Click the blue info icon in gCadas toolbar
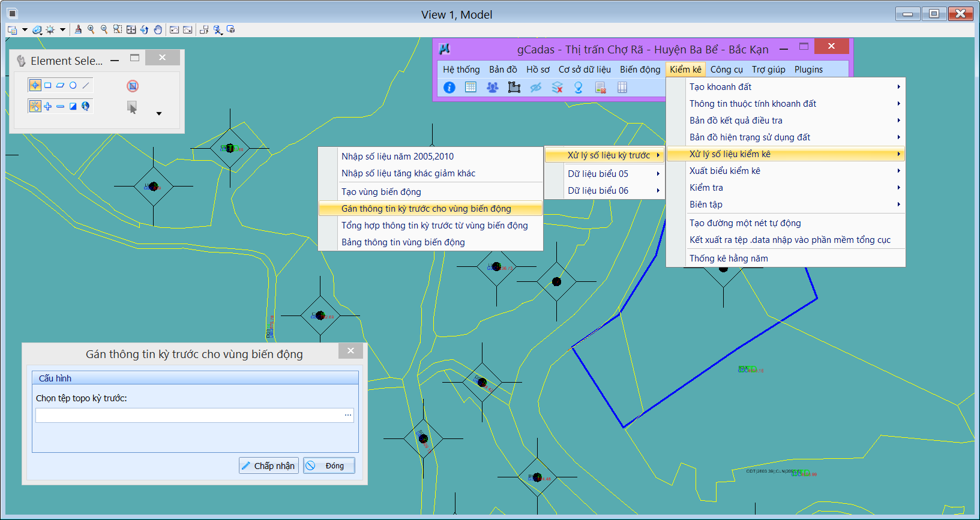The width and height of the screenshot is (980, 520). (x=449, y=88)
